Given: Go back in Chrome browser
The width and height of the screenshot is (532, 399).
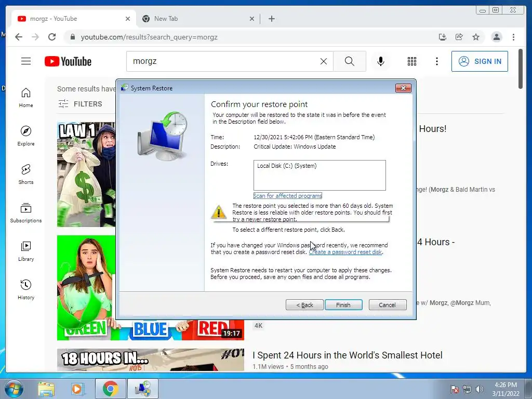Looking at the screenshot, I should point(19,37).
